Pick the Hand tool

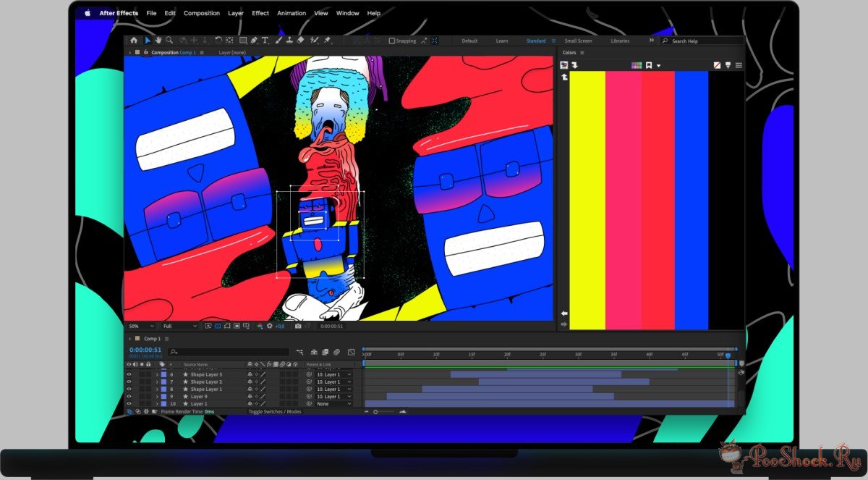[x=158, y=41]
